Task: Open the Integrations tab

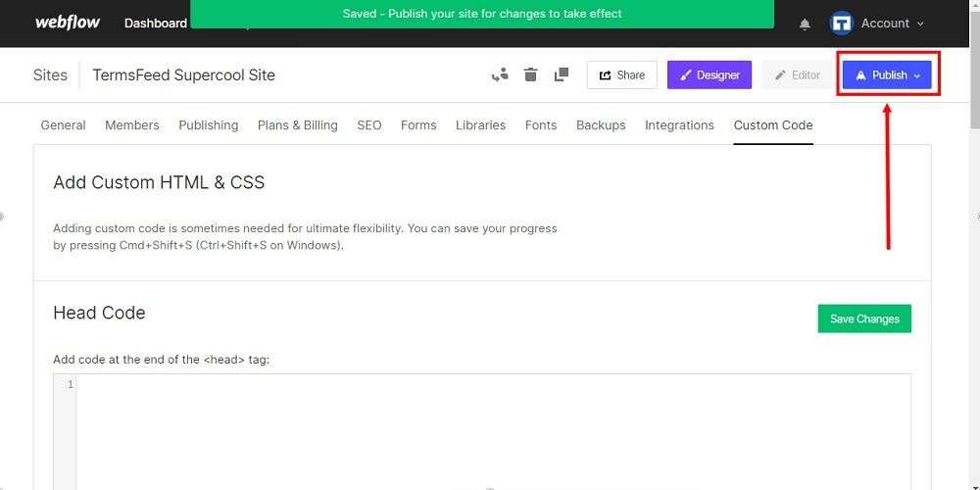Action: tap(679, 125)
